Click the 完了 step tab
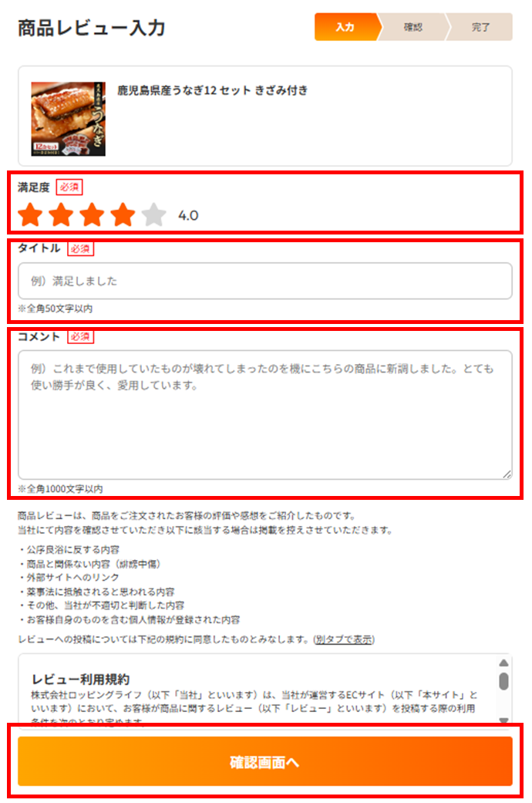The width and height of the screenshot is (532, 803). pyautogui.click(x=480, y=27)
